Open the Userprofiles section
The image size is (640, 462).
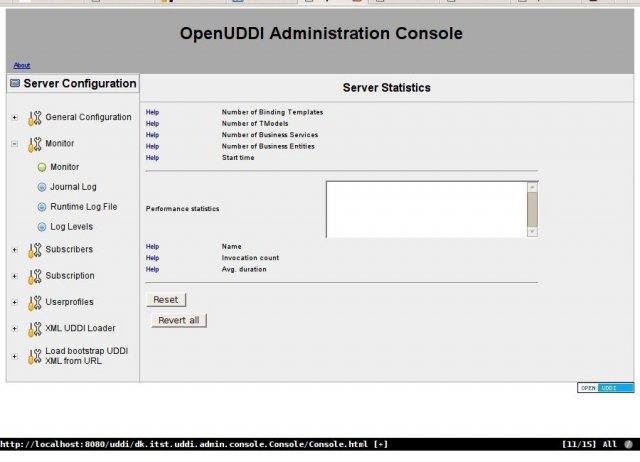(69, 302)
